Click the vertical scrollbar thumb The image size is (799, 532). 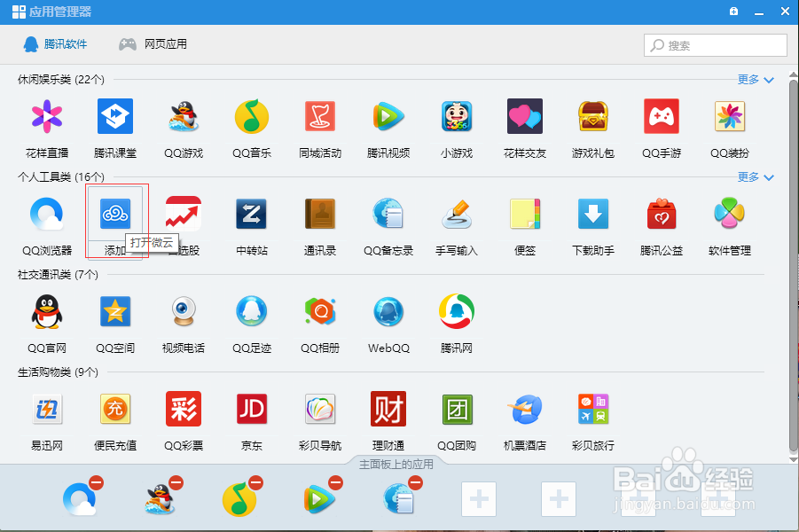(x=794, y=265)
